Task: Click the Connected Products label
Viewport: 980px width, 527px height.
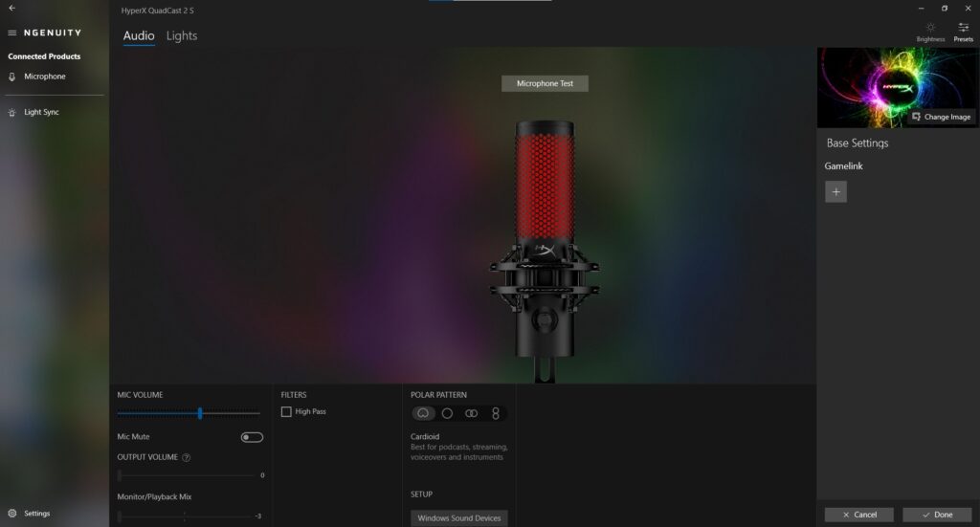Action: tap(44, 56)
